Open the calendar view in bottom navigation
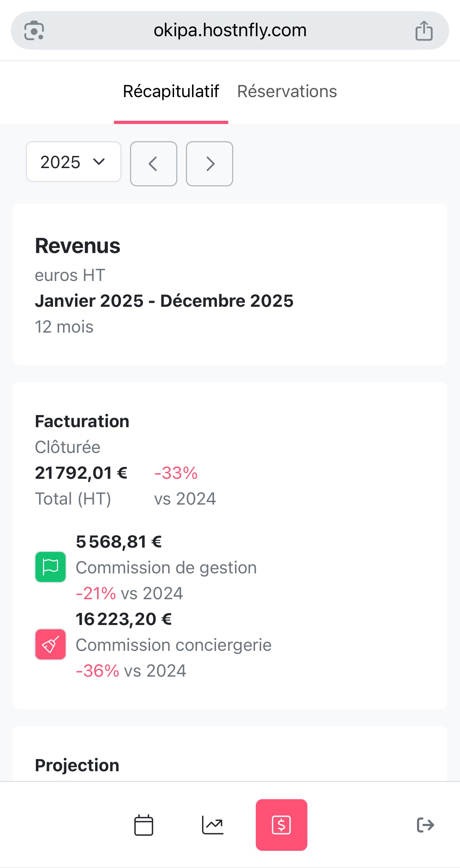 pos(144,825)
